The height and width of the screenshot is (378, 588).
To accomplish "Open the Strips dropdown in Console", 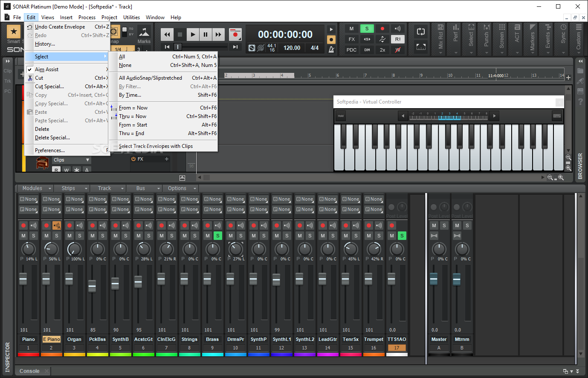I will pos(72,188).
